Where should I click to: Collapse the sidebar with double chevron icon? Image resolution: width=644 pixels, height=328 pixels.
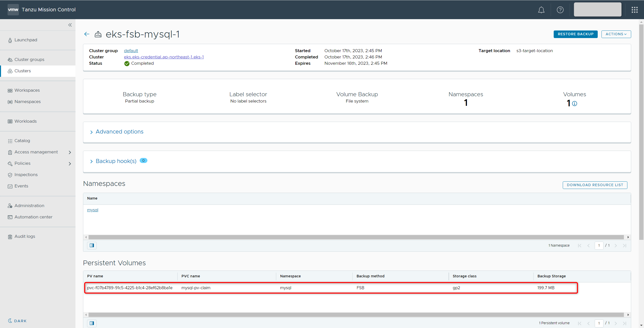(x=70, y=25)
